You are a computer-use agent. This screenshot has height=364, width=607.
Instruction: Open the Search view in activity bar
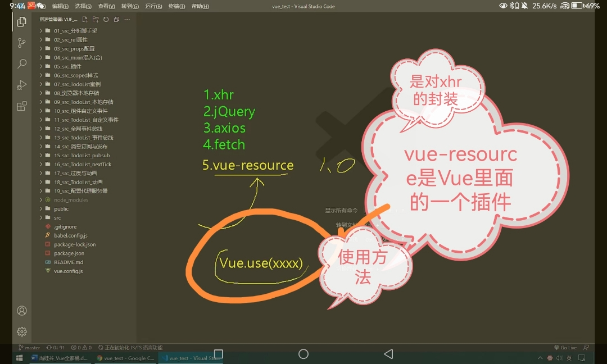[x=22, y=63]
